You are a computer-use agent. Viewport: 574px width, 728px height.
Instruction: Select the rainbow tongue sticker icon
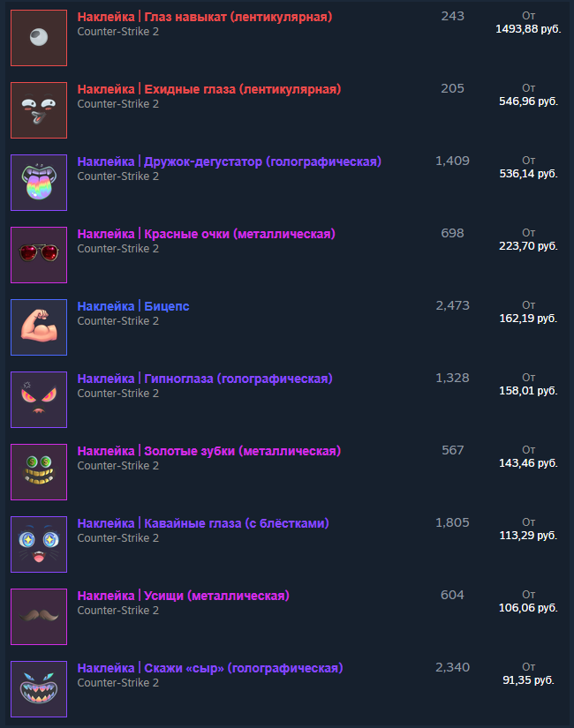coord(39,183)
